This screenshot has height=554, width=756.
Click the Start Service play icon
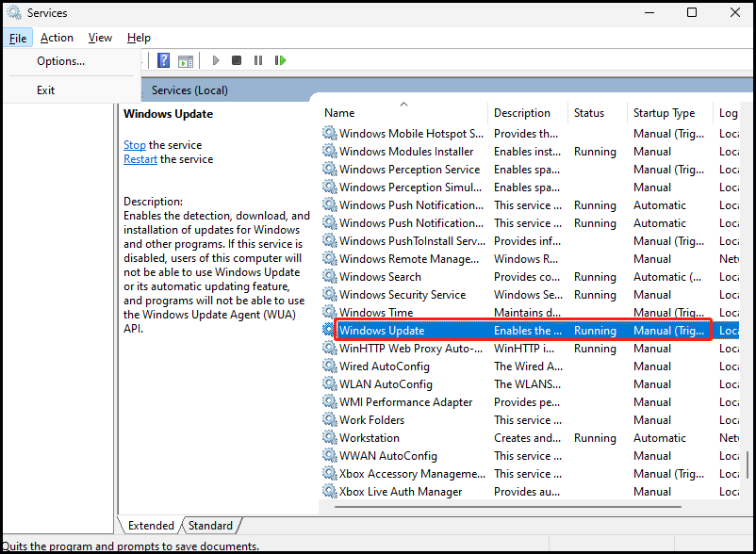pos(216,60)
